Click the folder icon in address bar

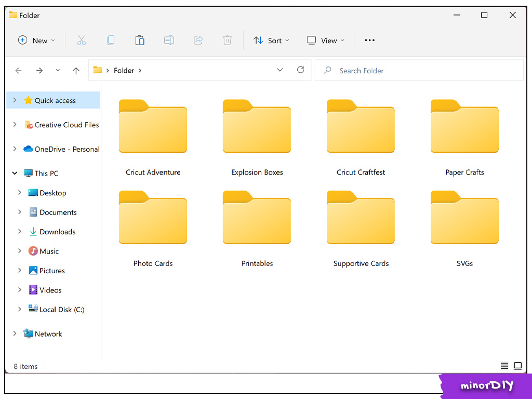click(98, 70)
